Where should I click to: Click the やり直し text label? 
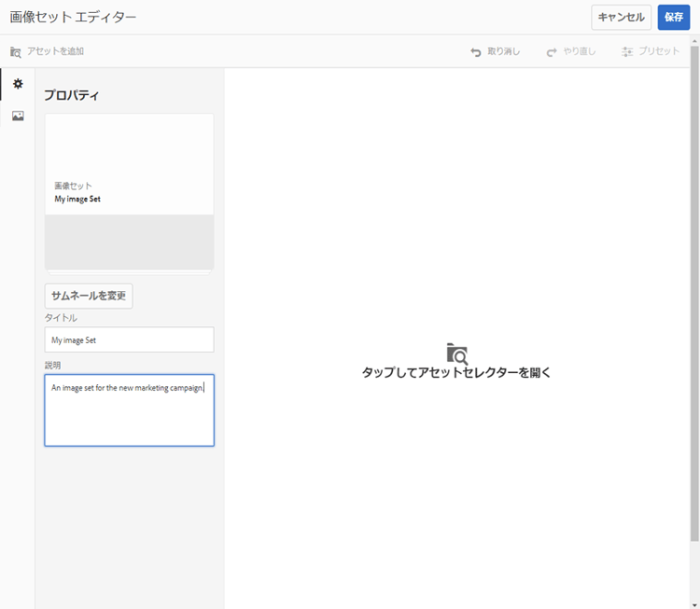pos(580,51)
